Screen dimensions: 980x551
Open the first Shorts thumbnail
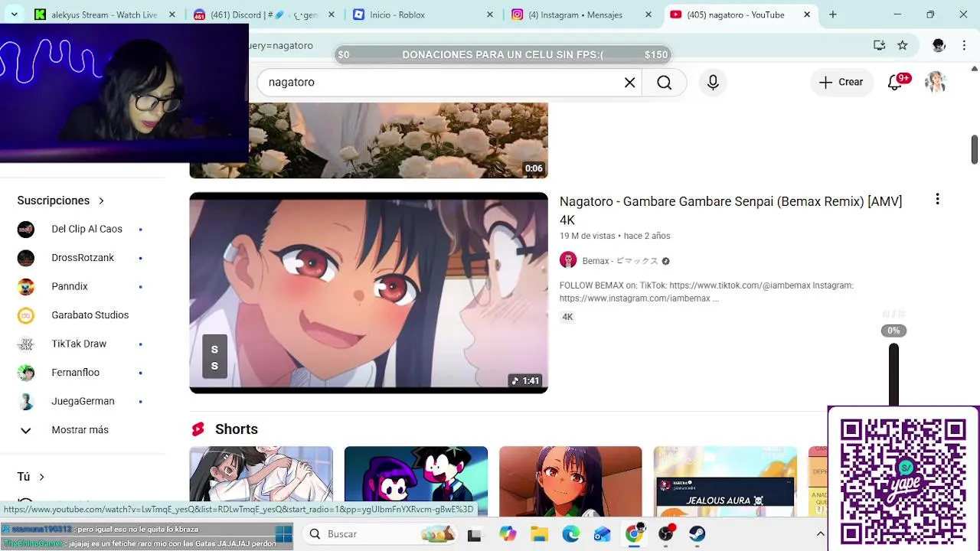pyautogui.click(x=261, y=482)
